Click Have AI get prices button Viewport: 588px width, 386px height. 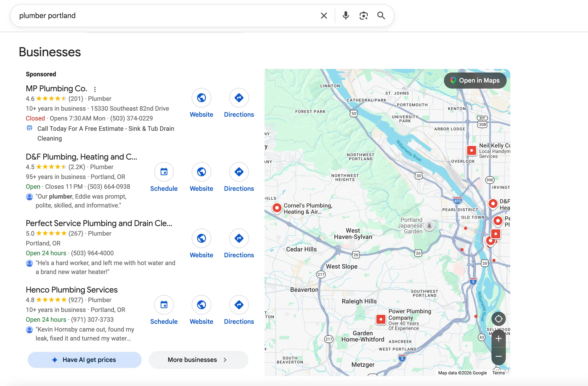pos(84,360)
